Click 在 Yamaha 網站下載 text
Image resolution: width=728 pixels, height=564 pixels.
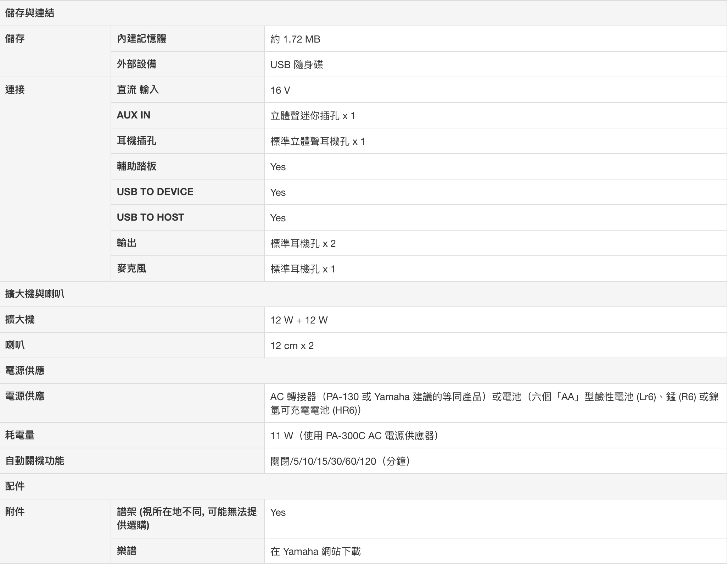pos(315,551)
